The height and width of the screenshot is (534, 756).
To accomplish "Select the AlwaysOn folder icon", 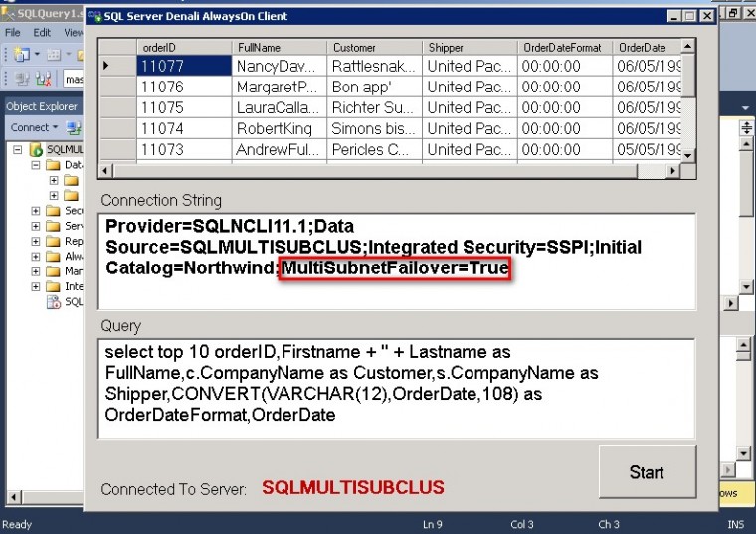I will click(53, 256).
